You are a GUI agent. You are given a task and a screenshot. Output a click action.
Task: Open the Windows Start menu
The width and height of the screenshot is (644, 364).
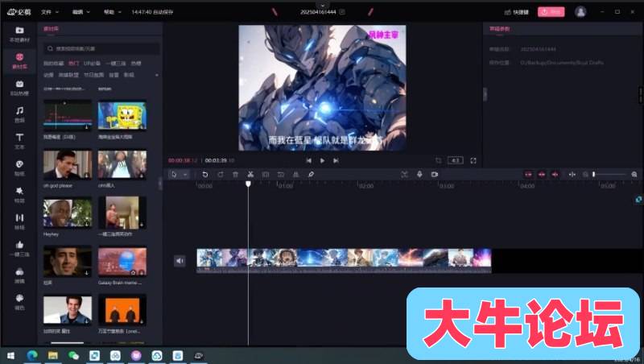[x=11, y=356]
